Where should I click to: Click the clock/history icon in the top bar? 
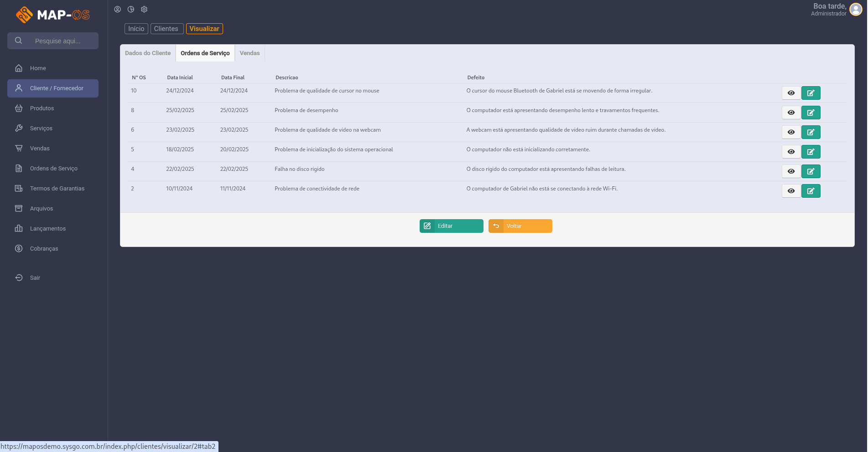pos(131,9)
